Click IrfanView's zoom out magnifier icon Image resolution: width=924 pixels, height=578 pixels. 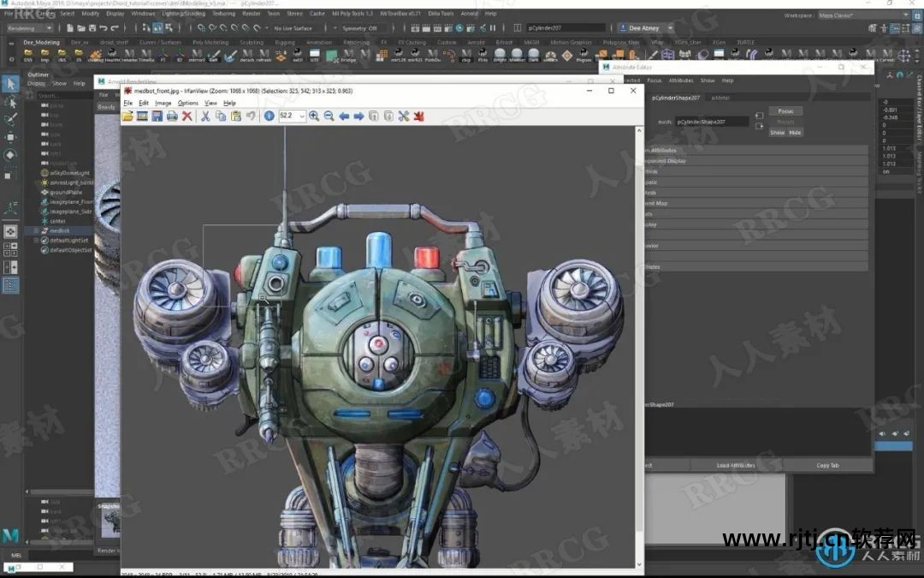point(329,116)
